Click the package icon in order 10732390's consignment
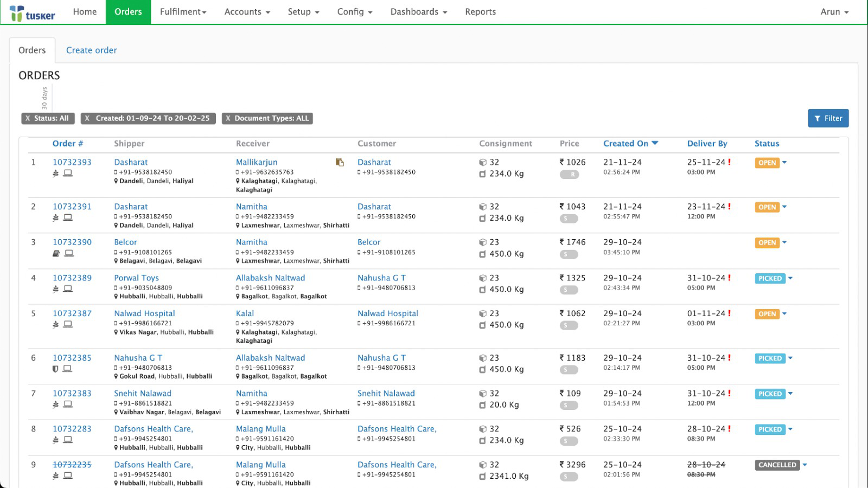The height and width of the screenshot is (488, 868). (483, 242)
